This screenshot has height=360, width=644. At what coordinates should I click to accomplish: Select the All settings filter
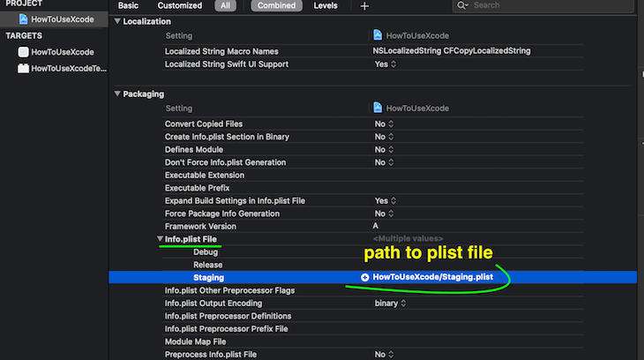226,6
